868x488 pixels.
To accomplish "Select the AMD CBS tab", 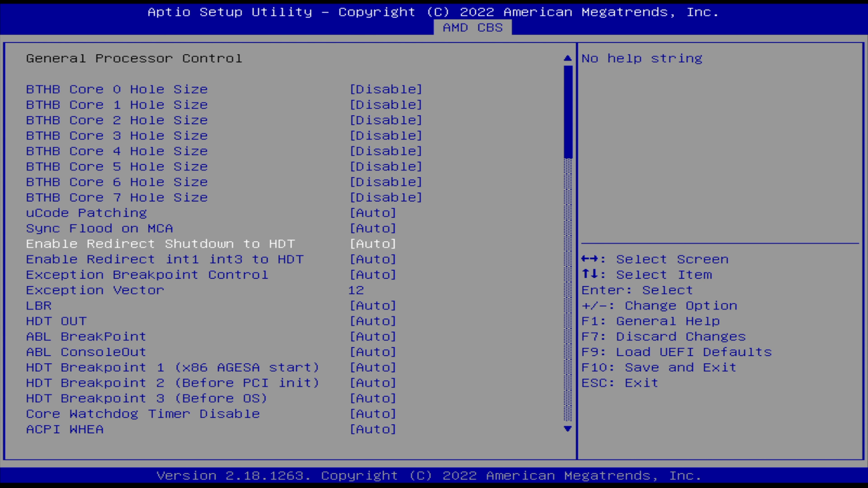I will 472,28.
